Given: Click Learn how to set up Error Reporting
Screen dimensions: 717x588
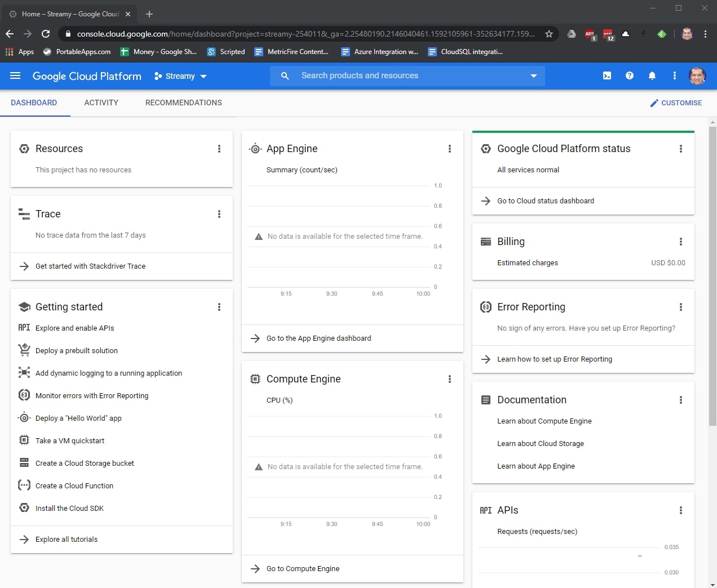Looking at the screenshot, I should point(555,359).
